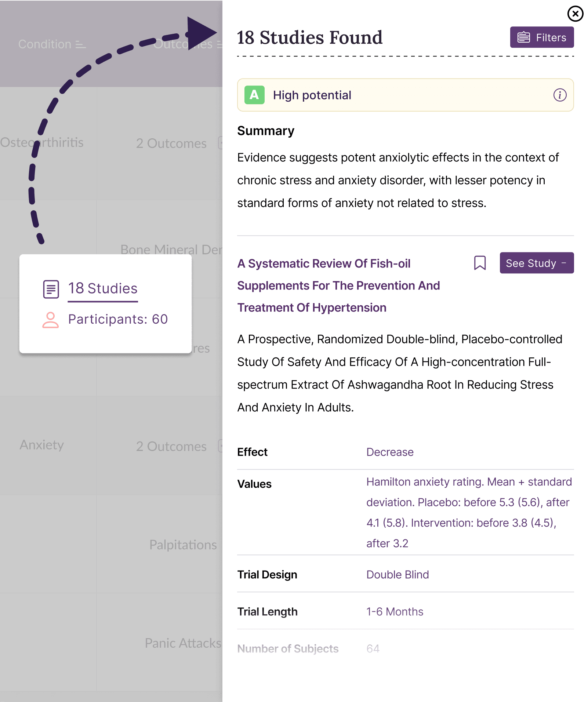Open the 18 Studies link in the popup
Screen dimensions: 588x702
[x=103, y=289]
